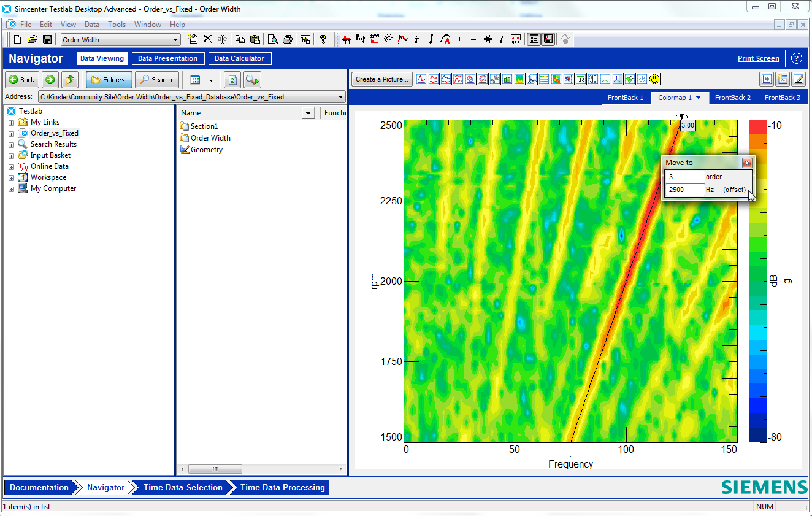812x516 pixels.
Task: Go to Time Data Selection step
Action: (x=183, y=488)
